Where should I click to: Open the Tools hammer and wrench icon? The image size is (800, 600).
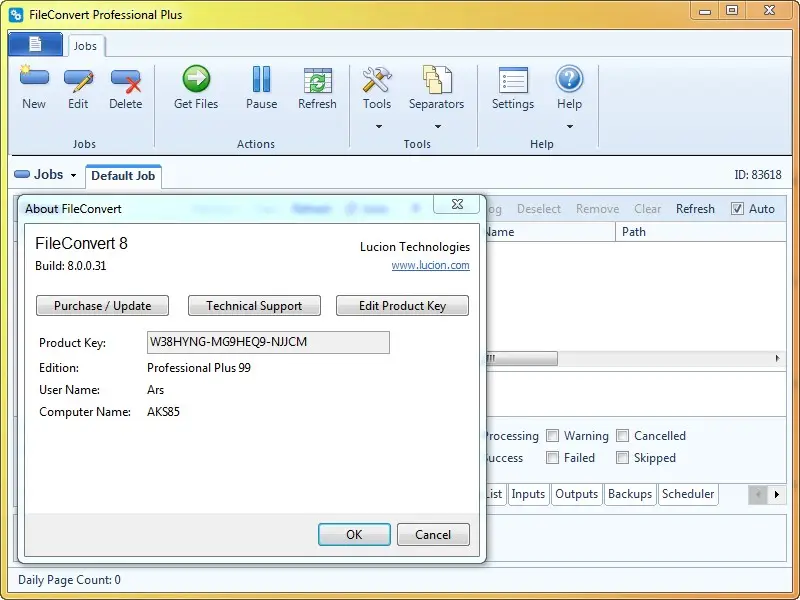377,81
